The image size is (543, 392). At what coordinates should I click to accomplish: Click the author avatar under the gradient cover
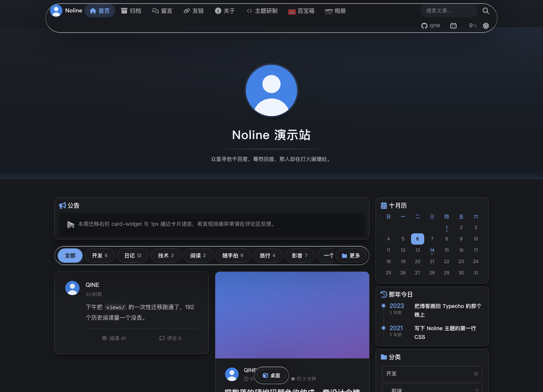click(x=232, y=374)
